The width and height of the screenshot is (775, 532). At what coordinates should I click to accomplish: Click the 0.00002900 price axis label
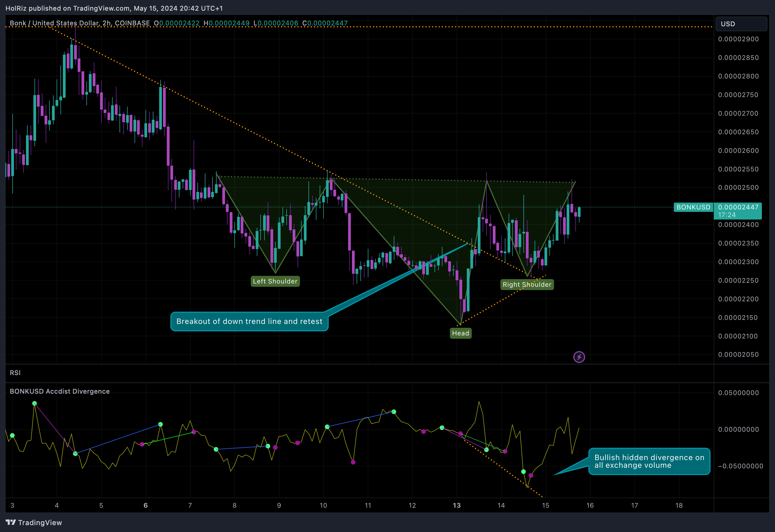point(738,39)
